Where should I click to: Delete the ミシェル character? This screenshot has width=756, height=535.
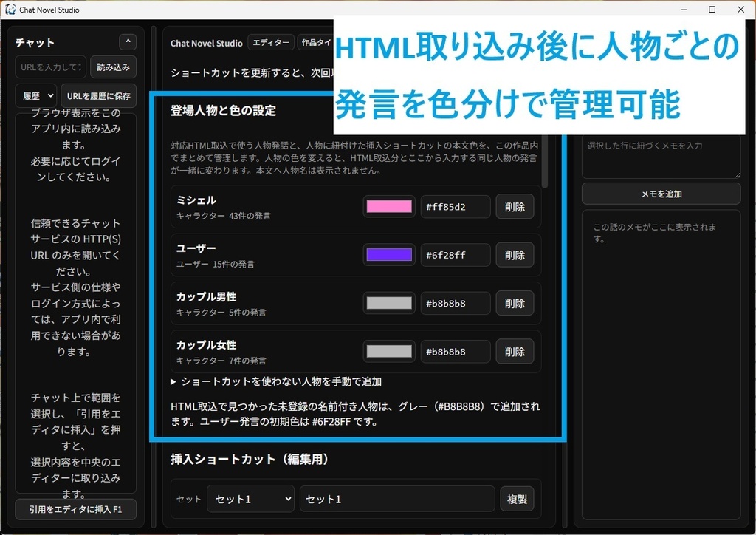point(515,206)
